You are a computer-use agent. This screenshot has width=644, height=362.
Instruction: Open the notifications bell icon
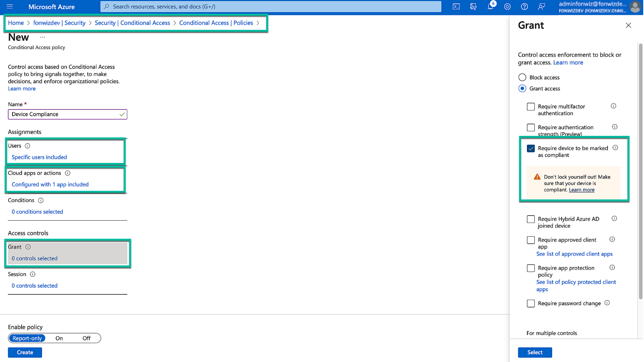490,7
